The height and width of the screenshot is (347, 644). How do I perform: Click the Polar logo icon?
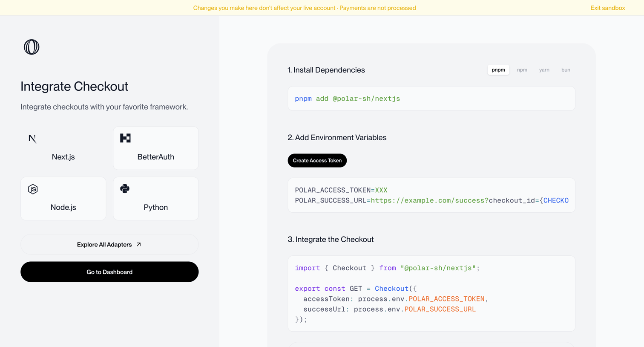(32, 47)
